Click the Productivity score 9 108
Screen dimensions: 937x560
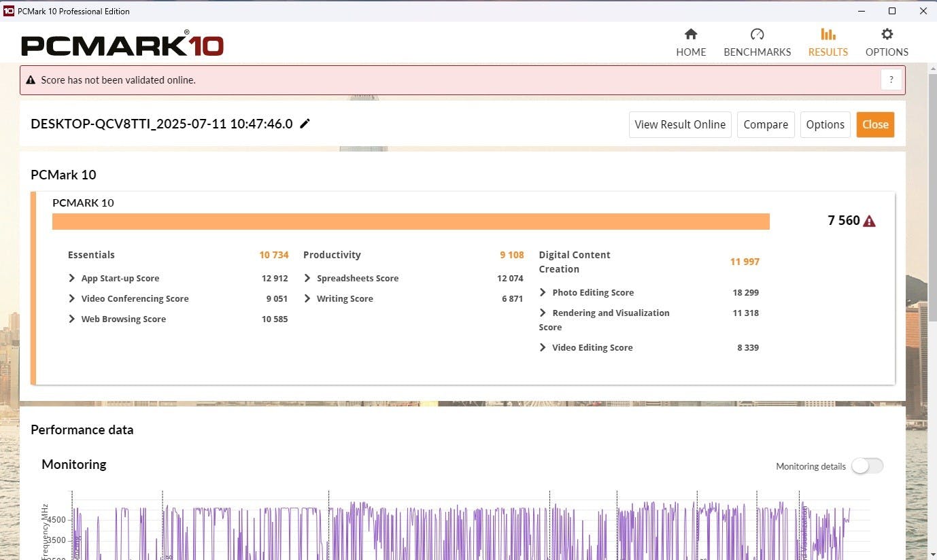[512, 255]
